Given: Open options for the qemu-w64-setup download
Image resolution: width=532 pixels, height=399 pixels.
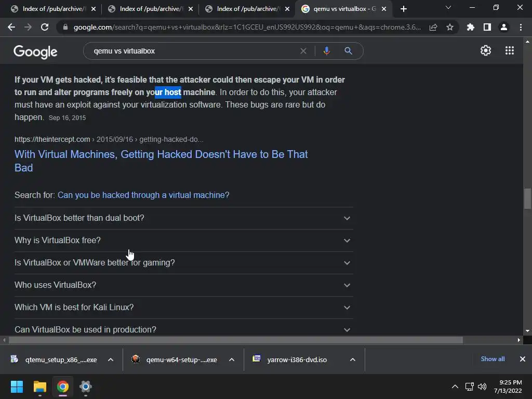Looking at the screenshot, I should 232,360.
